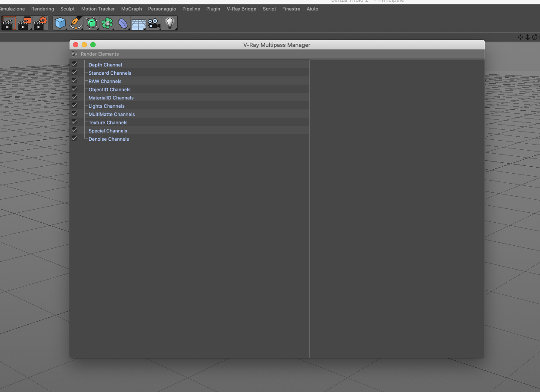Toggle the Texture Channels checkbox
Screen dimensions: 540x392
tap(74, 122)
